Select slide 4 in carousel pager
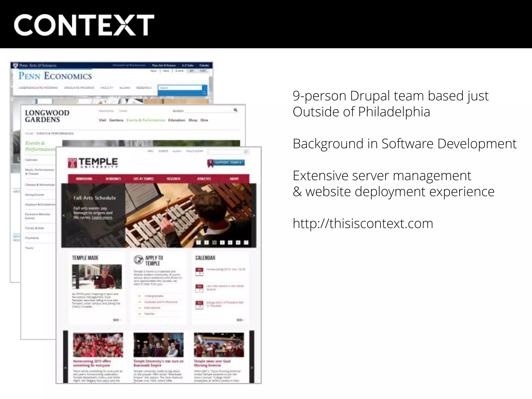This screenshot has height=399, width=532. (222, 242)
